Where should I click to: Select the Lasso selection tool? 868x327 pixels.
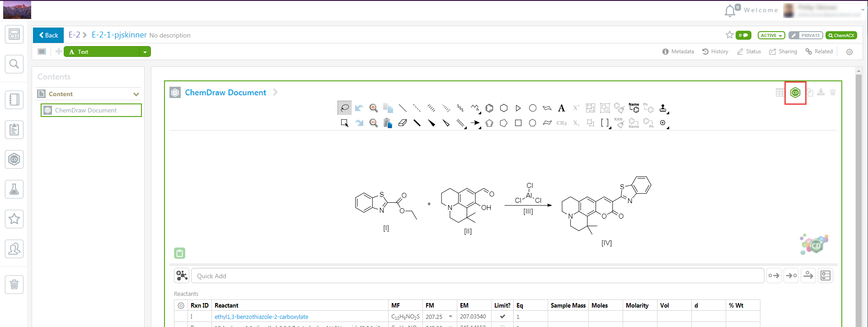pyautogui.click(x=344, y=108)
